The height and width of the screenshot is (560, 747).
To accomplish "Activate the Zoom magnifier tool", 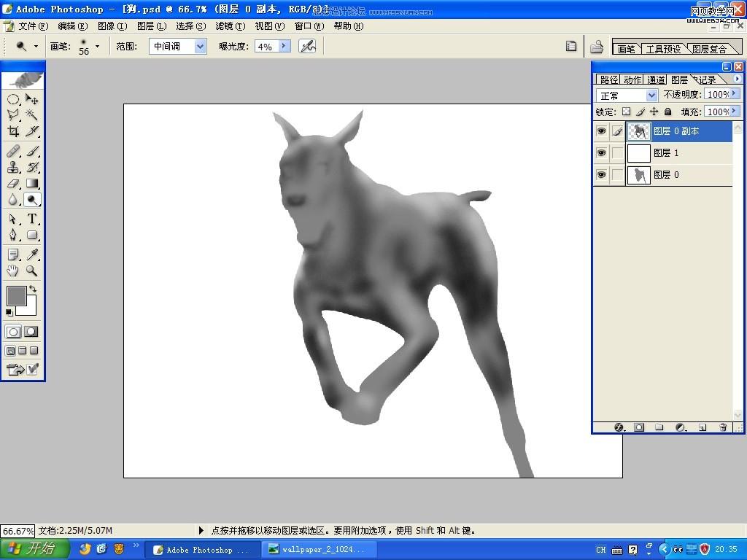I will [x=32, y=271].
